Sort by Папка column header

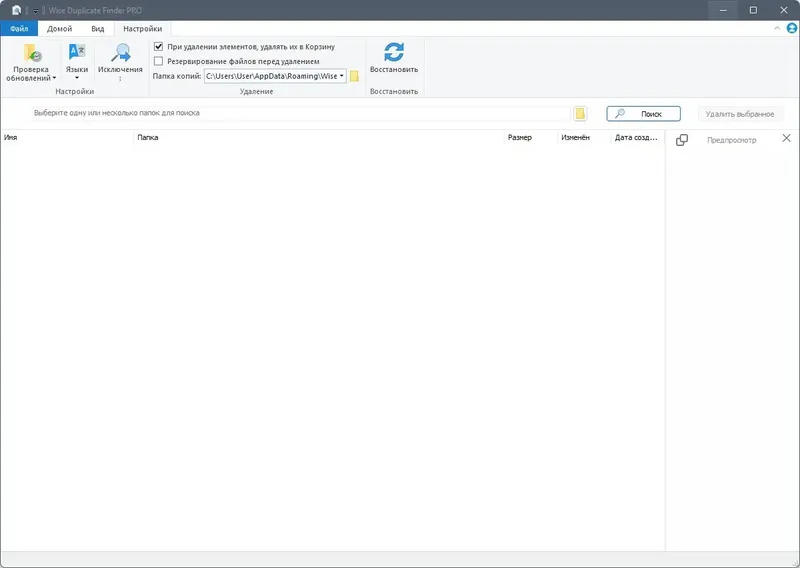pos(319,137)
